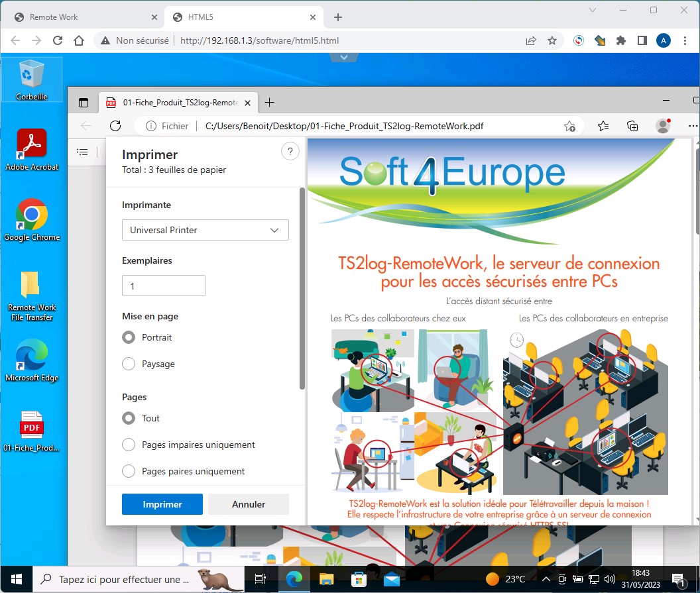This screenshot has width=700, height=593.
Task: Close the Remote Work Chrome tab
Action: tap(154, 17)
